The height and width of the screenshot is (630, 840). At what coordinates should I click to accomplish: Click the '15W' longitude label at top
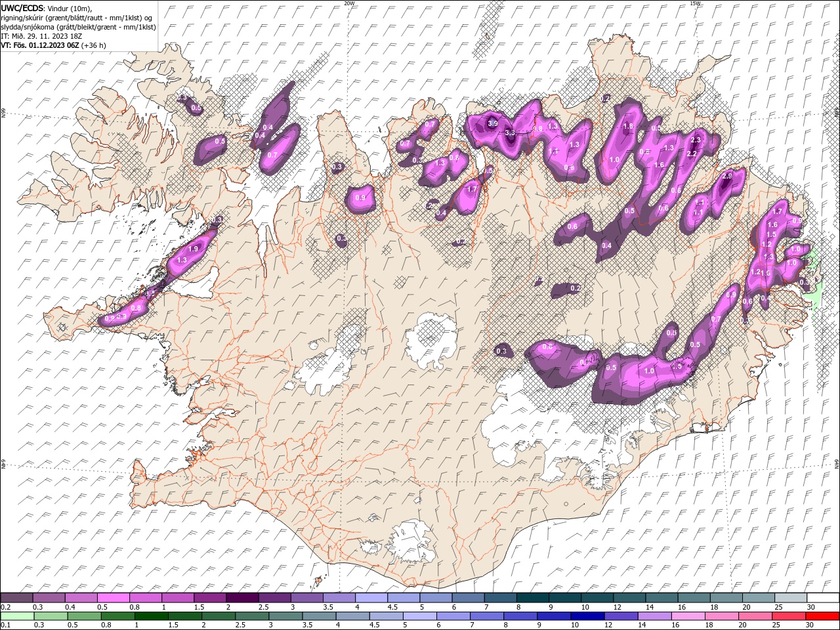pos(695,3)
